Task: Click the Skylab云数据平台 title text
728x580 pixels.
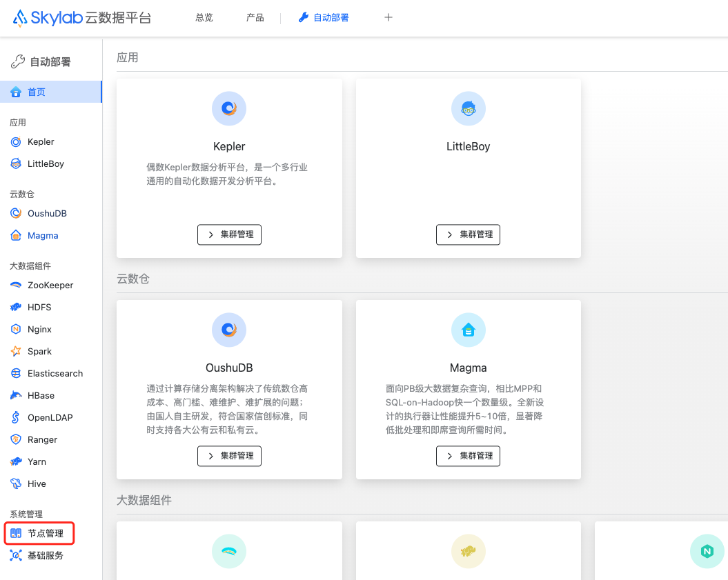Action: [91, 18]
